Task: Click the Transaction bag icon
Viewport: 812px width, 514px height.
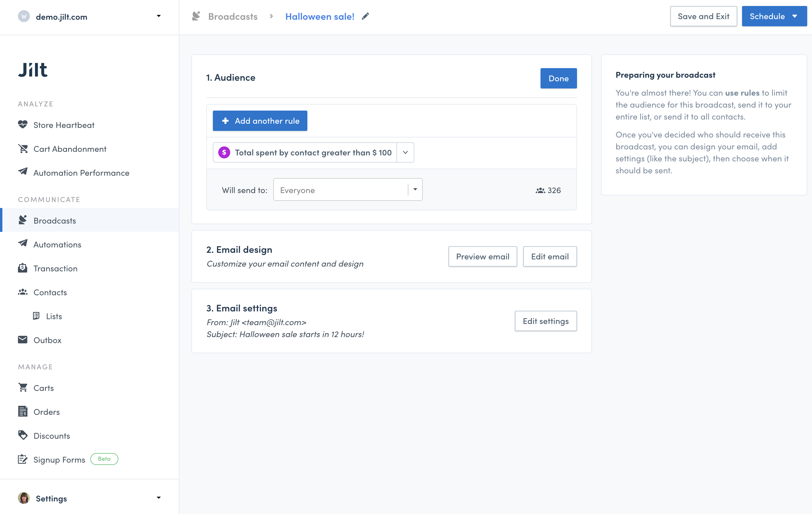Action: [23, 268]
